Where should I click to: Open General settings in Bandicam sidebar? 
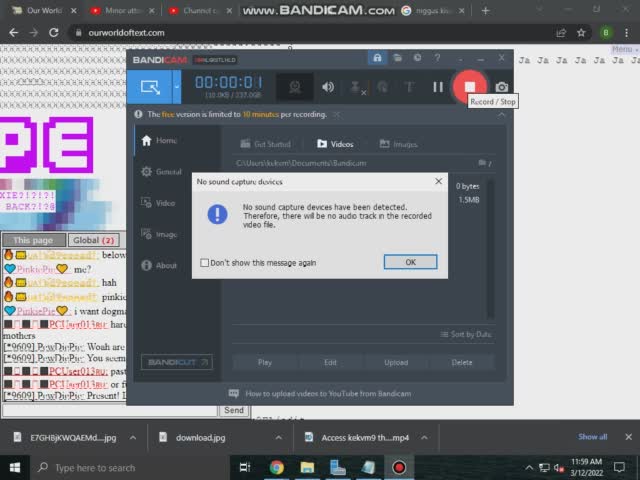(161, 171)
